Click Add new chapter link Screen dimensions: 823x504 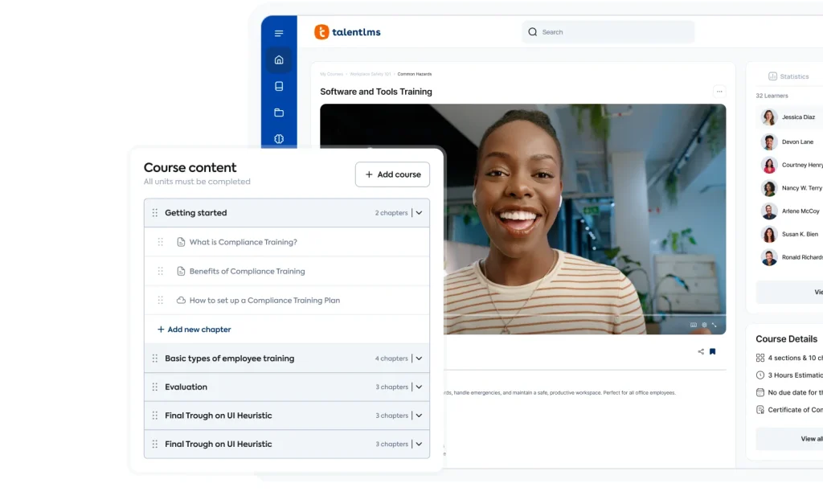[x=194, y=330]
